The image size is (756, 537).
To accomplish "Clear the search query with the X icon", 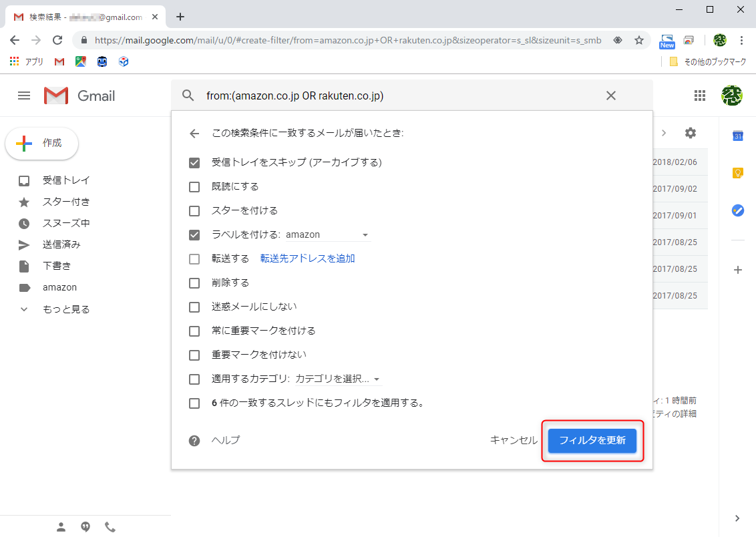I will point(610,96).
